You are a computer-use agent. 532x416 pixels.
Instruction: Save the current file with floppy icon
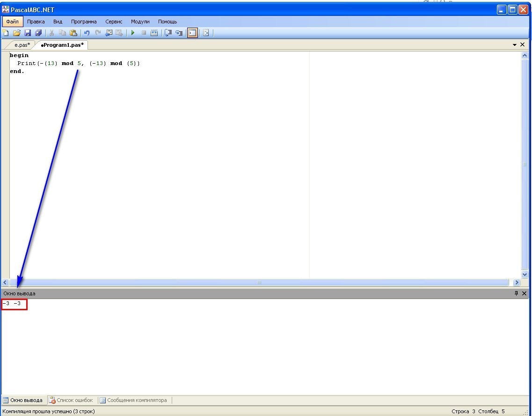[x=28, y=33]
